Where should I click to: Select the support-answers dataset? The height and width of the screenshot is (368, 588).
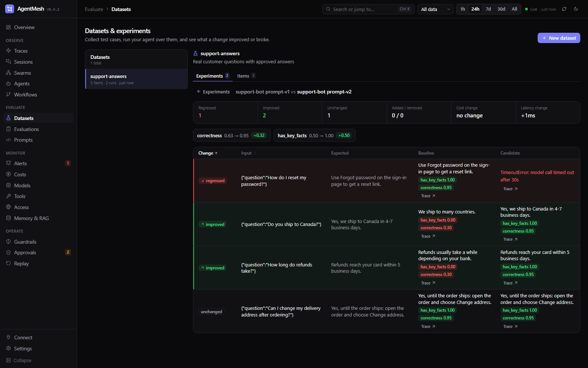136,79
